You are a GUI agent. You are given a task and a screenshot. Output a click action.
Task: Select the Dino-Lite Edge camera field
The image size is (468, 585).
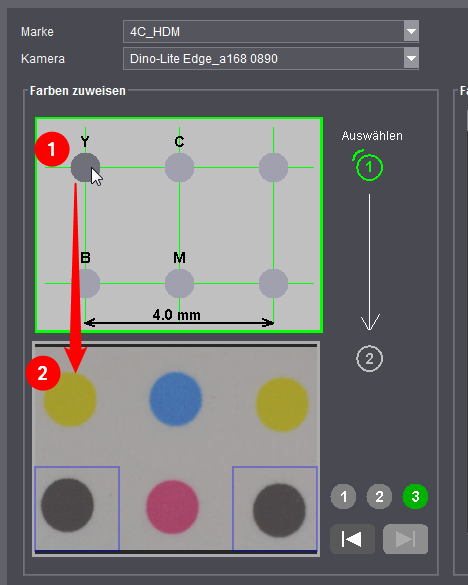point(271,59)
